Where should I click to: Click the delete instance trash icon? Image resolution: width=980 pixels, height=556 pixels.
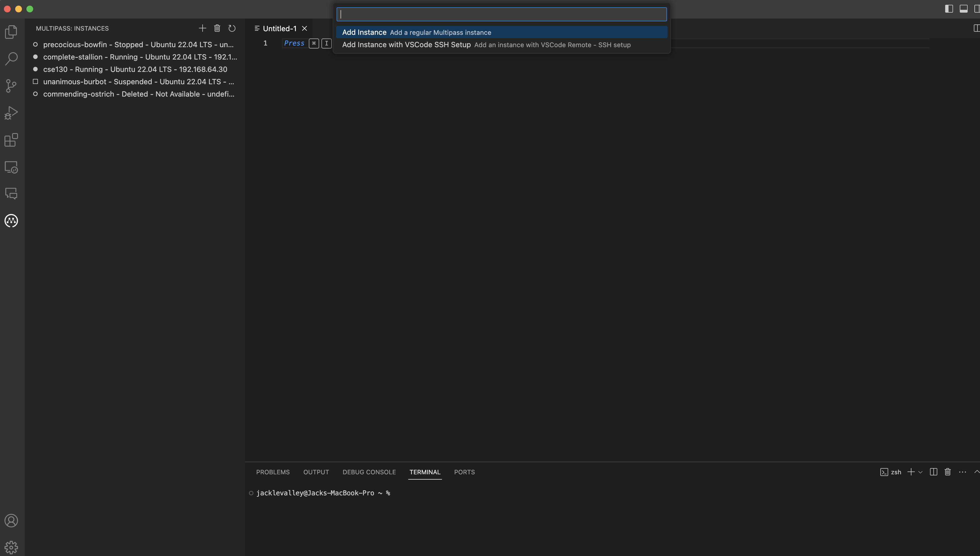(217, 28)
